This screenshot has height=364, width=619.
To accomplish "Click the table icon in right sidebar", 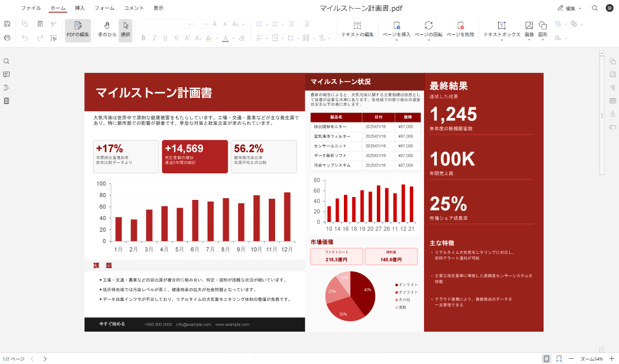I will (x=613, y=101).
